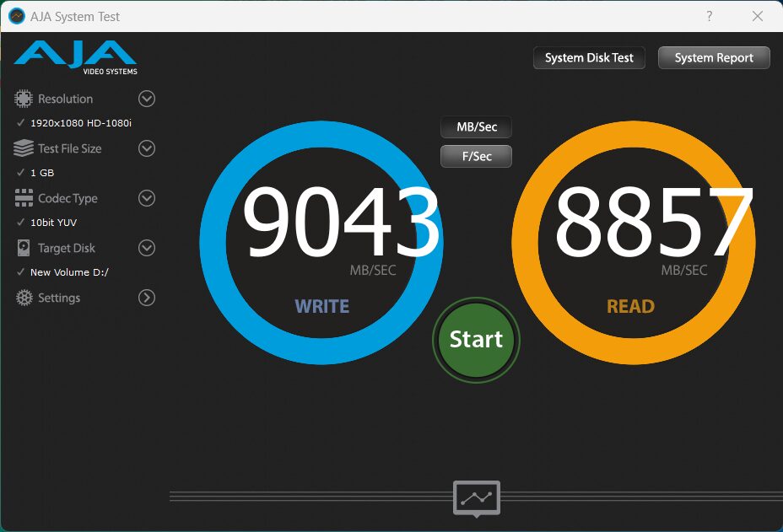
Task: Expand the Codec Type dropdown chevron
Action: [146, 198]
